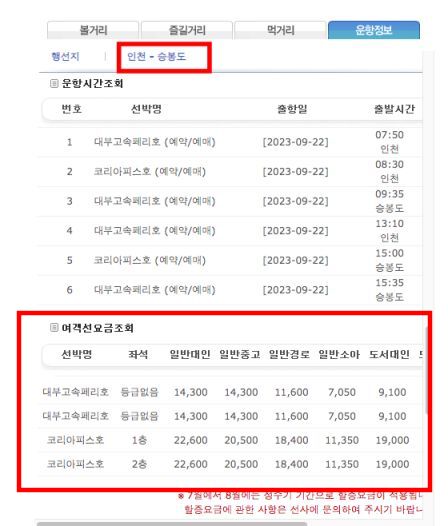Click departure time 07:50 인천
Viewport: 448px width, 526px height.
click(x=389, y=142)
